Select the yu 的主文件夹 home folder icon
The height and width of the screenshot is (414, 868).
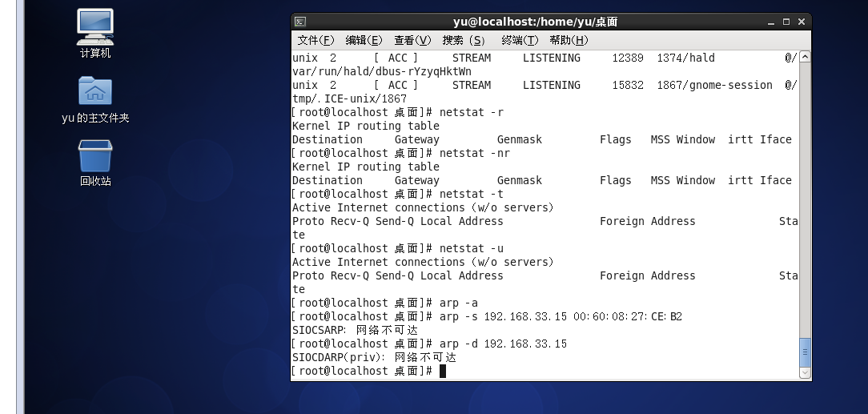pyautogui.click(x=95, y=99)
